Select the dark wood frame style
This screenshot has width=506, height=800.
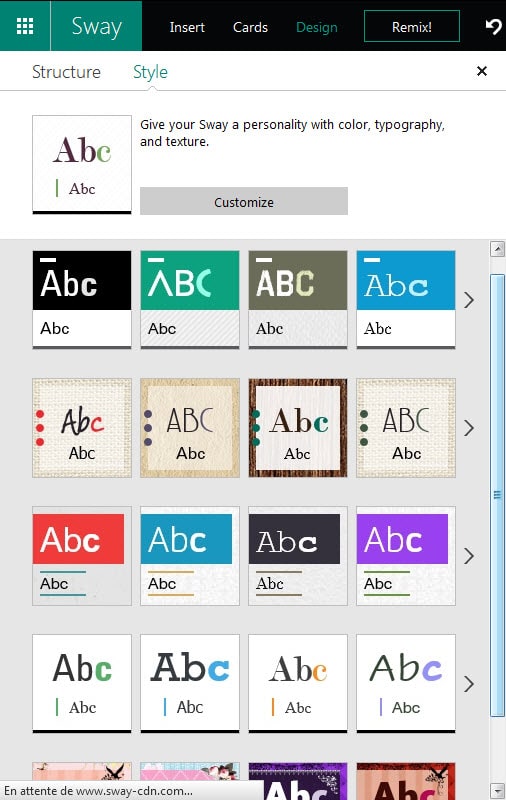tap(298, 428)
